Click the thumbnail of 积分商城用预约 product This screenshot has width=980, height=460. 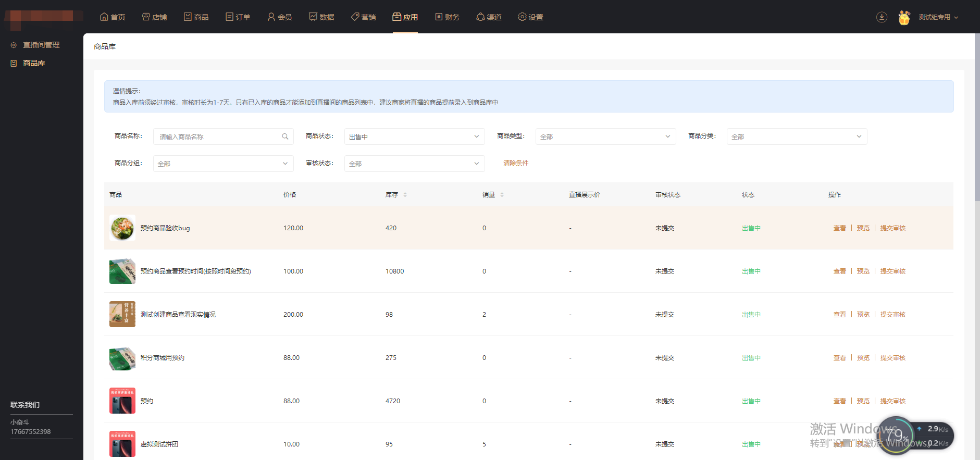tap(122, 358)
